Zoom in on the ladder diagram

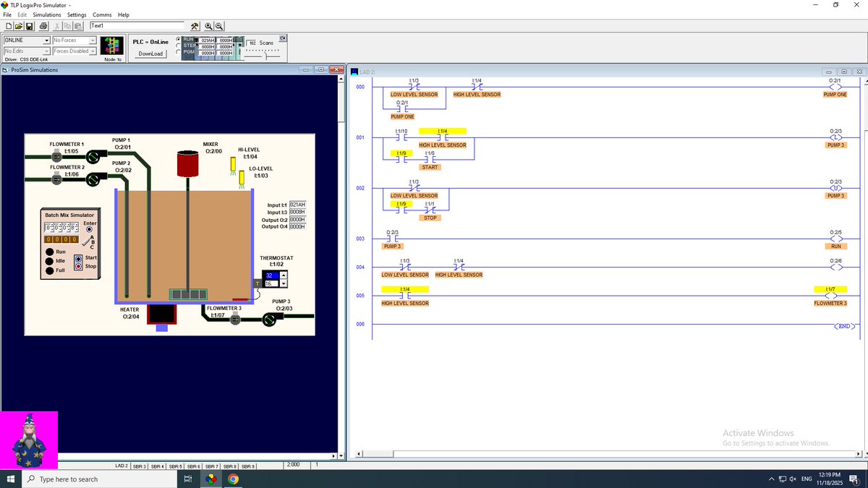tap(208, 25)
